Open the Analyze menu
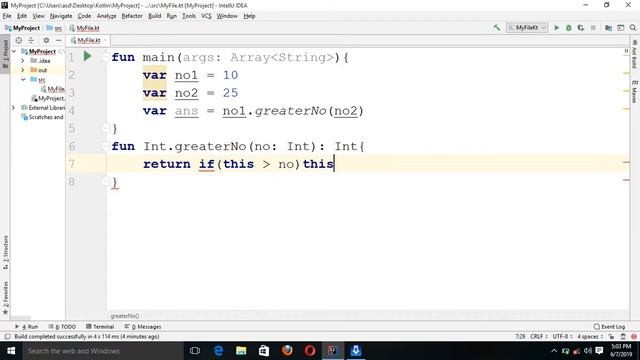The width and height of the screenshot is (640, 360). click(x=107, y=16)
